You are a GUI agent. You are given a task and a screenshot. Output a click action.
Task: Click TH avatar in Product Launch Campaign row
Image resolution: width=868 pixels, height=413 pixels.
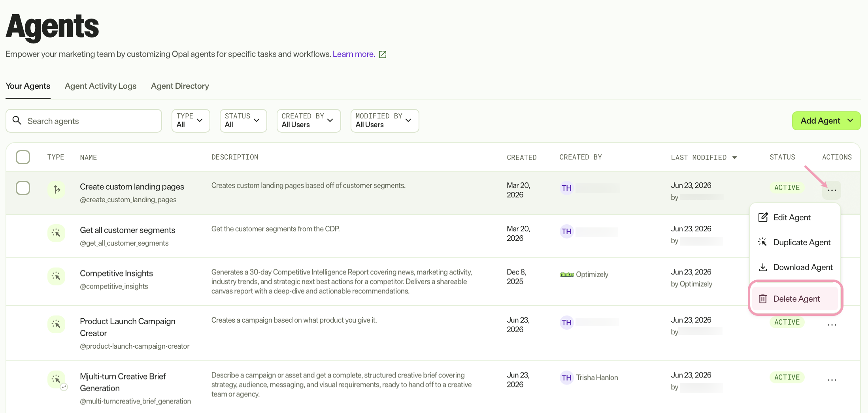pyautogui.click(x=566, y=323)
